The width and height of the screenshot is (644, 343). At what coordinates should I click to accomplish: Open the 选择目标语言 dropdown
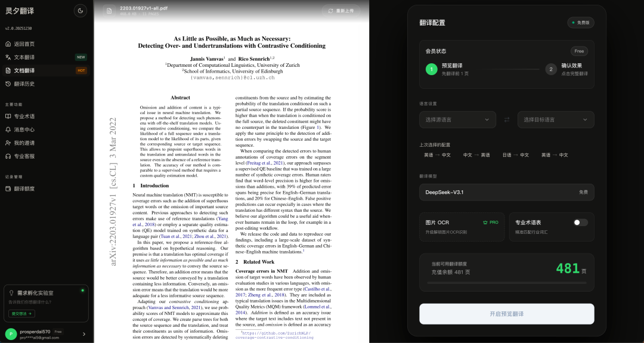click(x=556, y=120)
